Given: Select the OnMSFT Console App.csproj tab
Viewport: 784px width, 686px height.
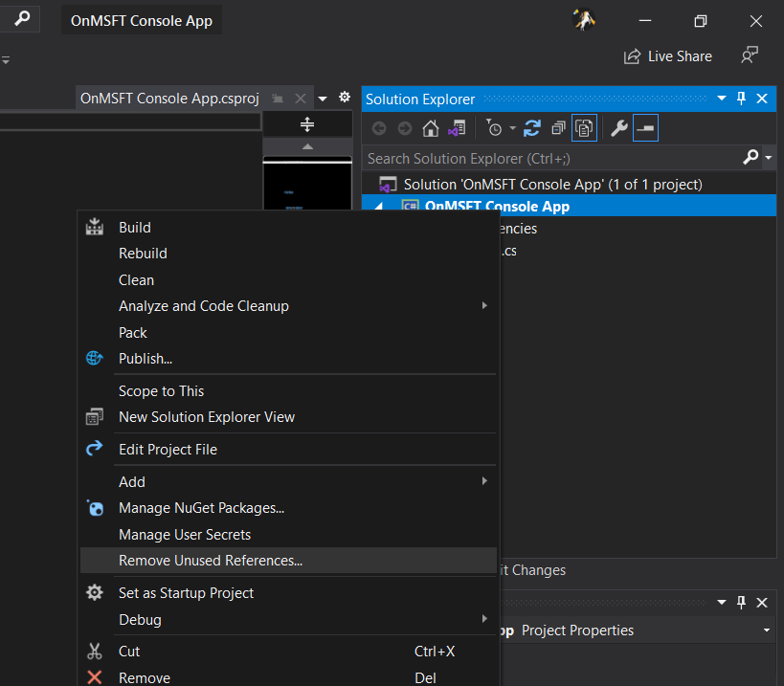Looking at the screenshot, I should [169, 99].
